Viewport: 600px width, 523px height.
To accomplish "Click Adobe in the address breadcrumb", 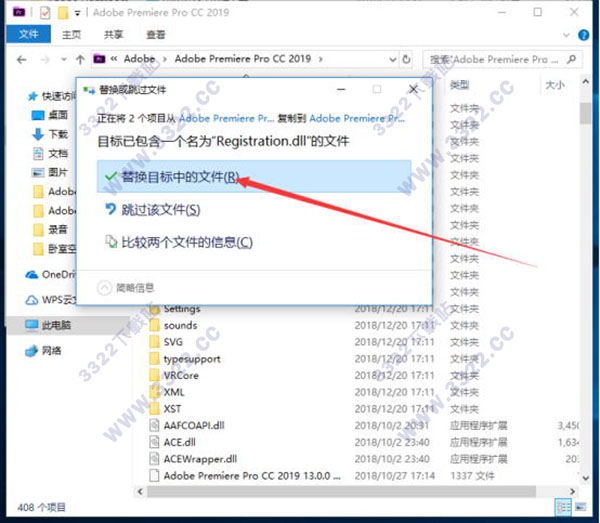I will point(139,59).
